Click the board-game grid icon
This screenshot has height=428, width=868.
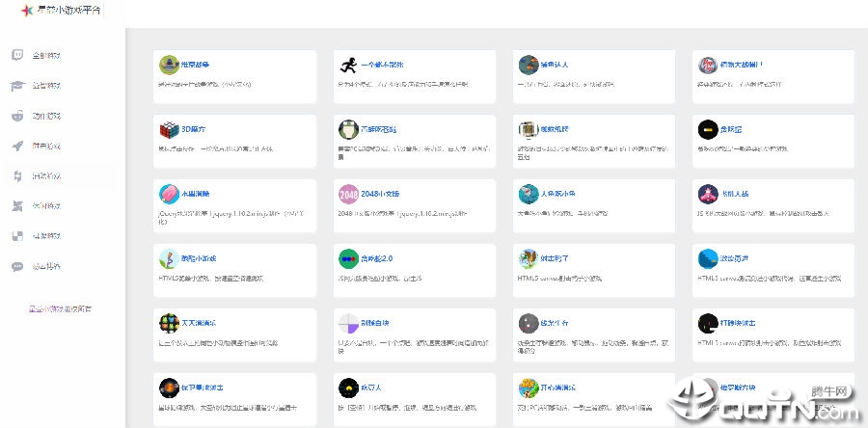[529, 129]
